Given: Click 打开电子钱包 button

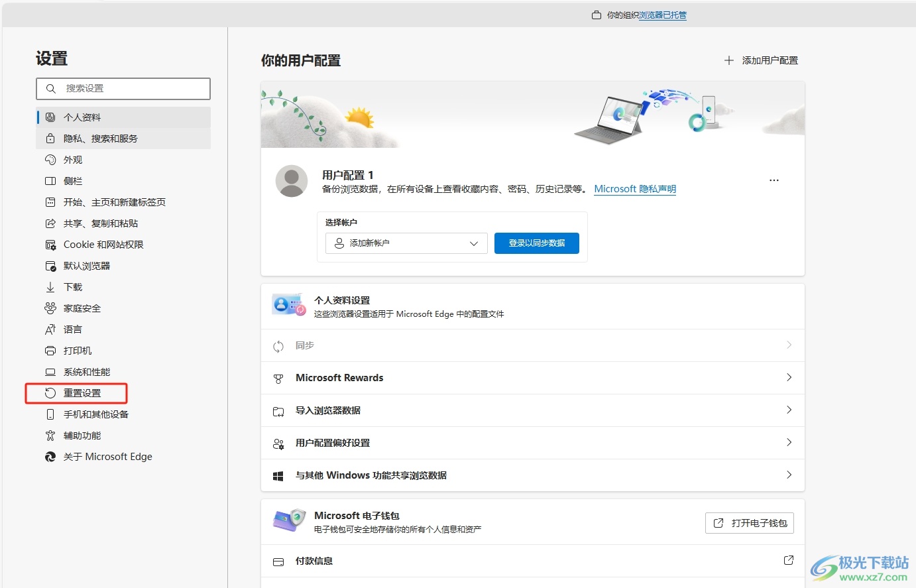Looking at the screenshot, I should 750,523.
